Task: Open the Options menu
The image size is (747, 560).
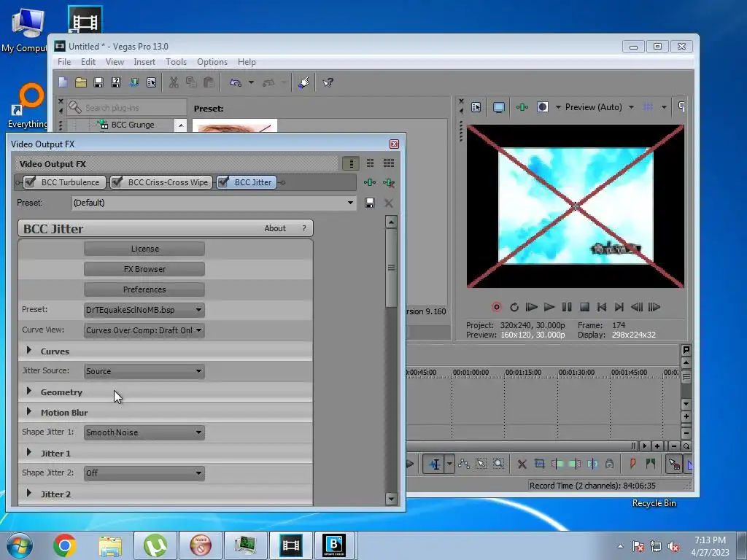Action: (212, 62)
